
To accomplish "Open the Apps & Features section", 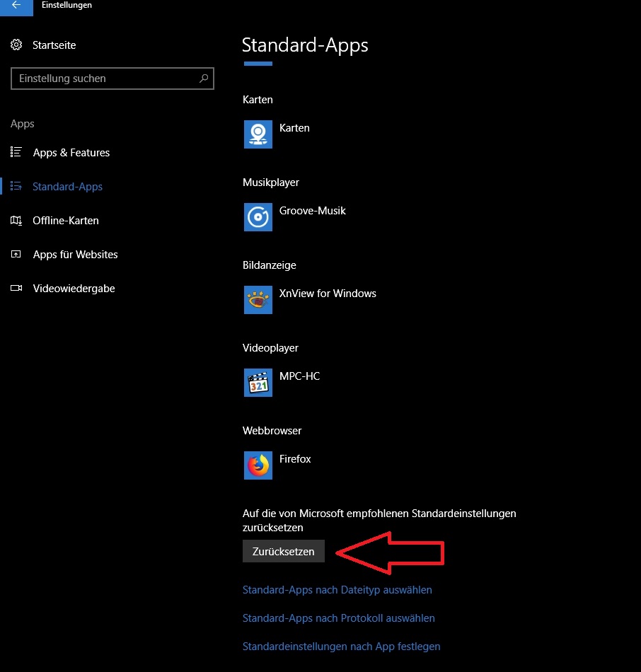I will click(71, 153).
